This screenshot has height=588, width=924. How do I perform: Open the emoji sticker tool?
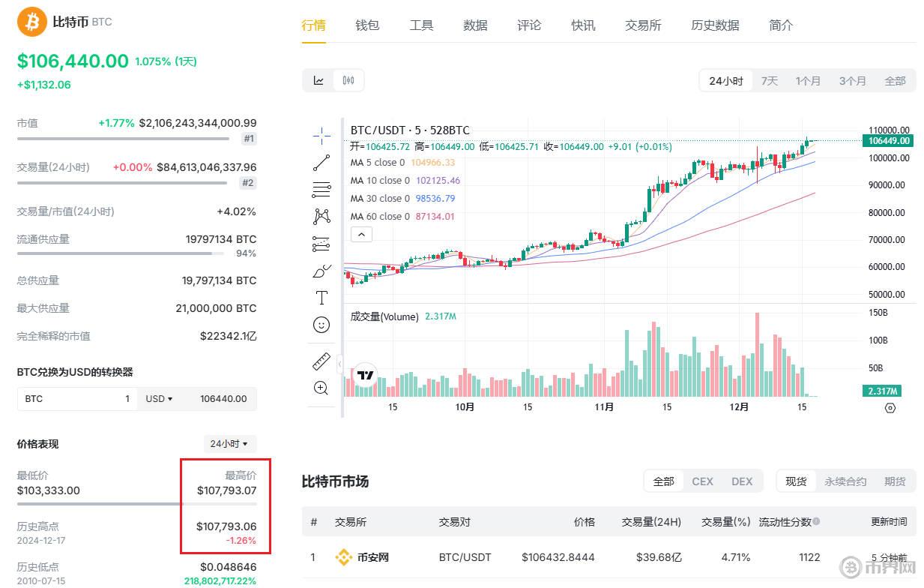[321, 325]
